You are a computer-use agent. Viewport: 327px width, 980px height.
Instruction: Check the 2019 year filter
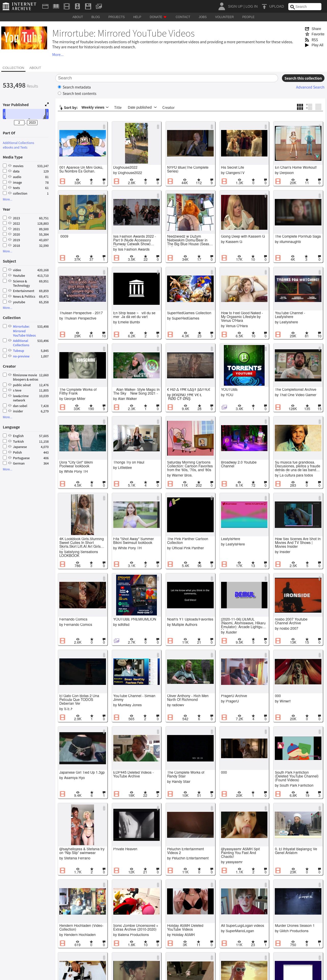(x=5, y=240)
